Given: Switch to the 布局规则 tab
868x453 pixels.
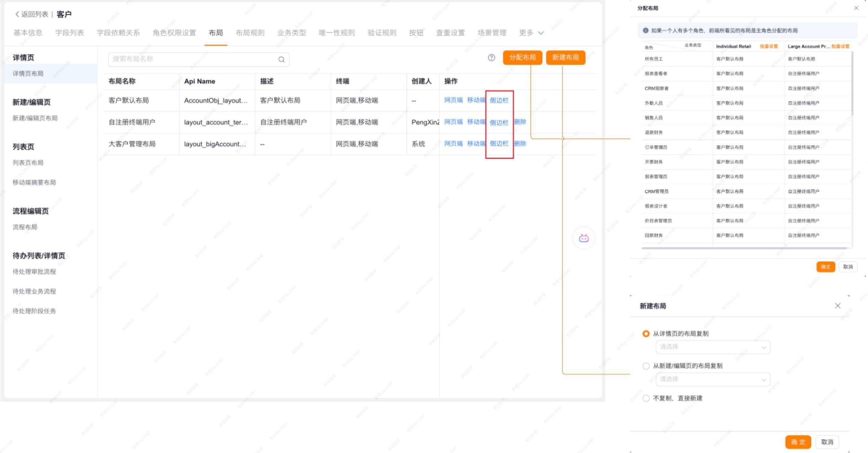Looking at the screenshot, I should click(x=250, y=33).
